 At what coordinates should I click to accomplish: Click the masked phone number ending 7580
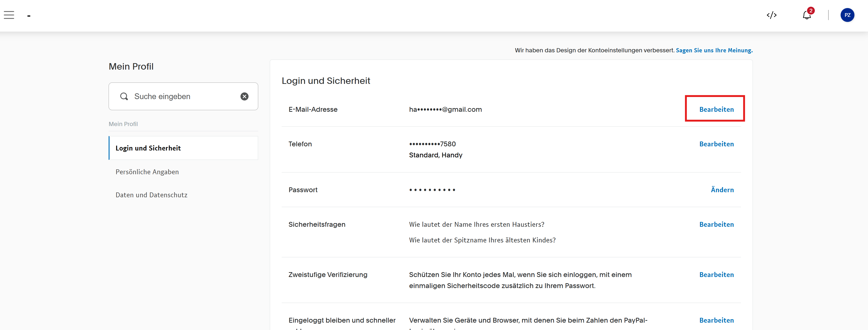432,144
